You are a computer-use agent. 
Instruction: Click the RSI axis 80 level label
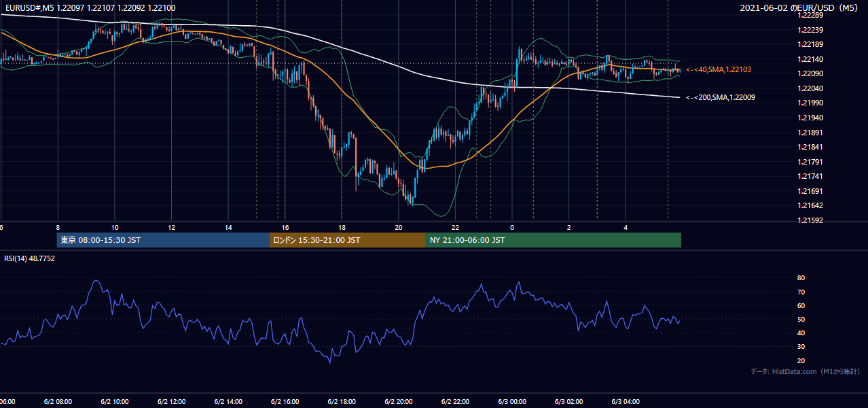point(801,278)
